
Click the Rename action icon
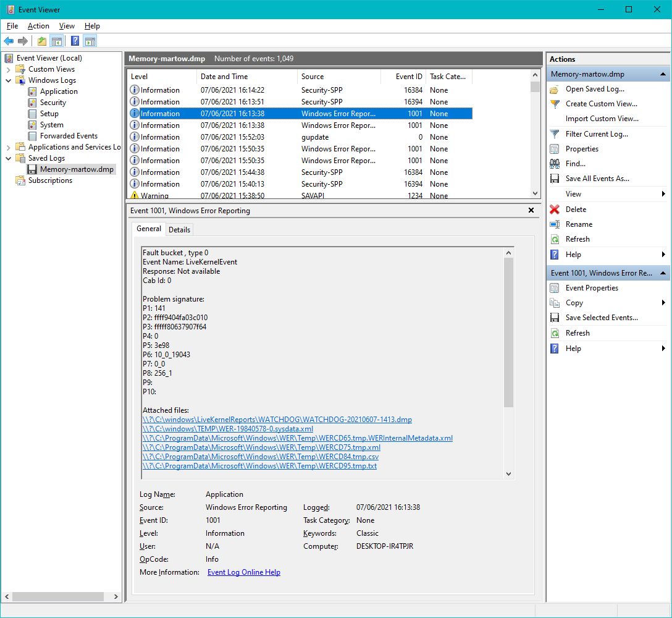pyautogui.click(x=555, y=224)
